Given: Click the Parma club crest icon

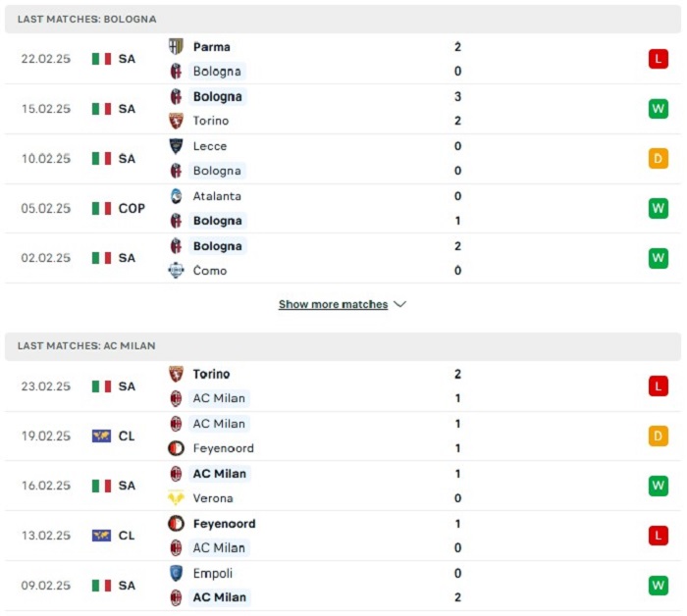Looking at the screenshot, I should point(176,46).
